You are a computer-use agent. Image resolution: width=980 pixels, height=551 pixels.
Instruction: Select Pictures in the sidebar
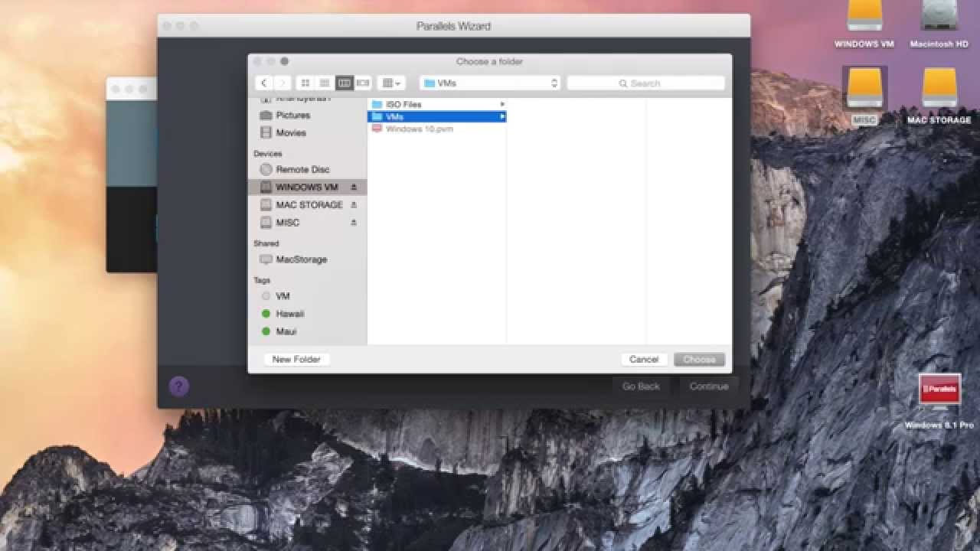coord(293,116)
